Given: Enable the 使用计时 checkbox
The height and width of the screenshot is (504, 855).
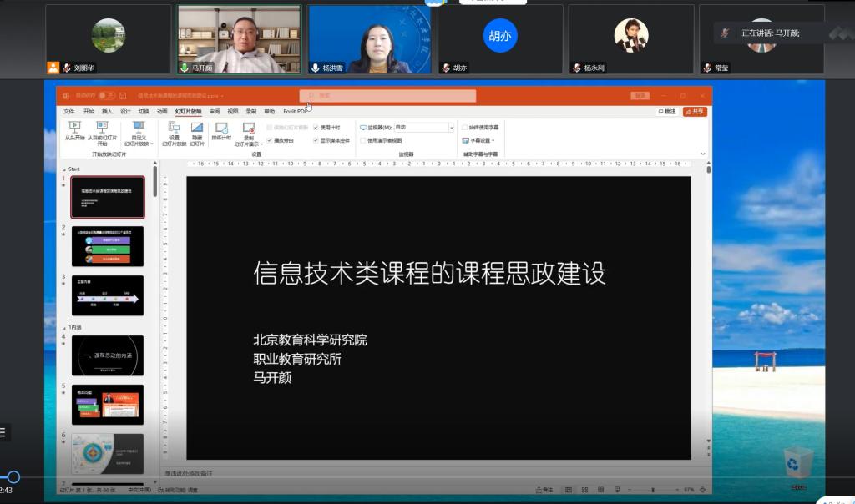Looking at the screenshot, I should [x=315, y=128].
